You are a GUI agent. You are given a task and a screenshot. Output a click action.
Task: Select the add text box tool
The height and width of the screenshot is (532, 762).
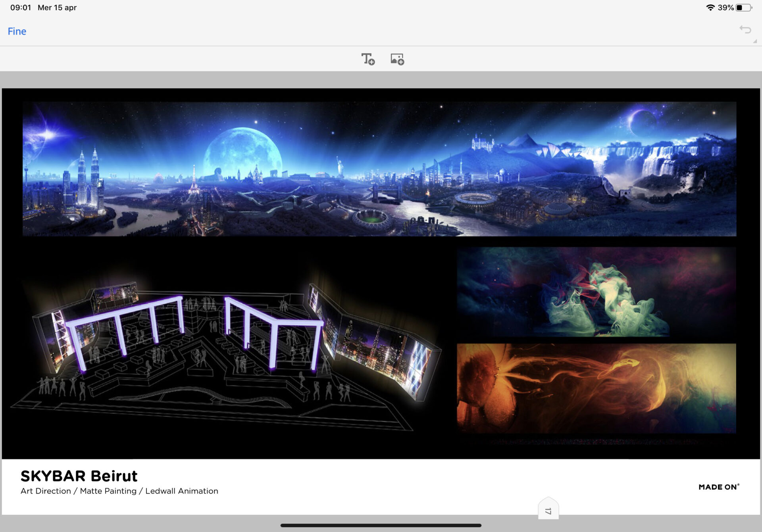pos(368,59)
